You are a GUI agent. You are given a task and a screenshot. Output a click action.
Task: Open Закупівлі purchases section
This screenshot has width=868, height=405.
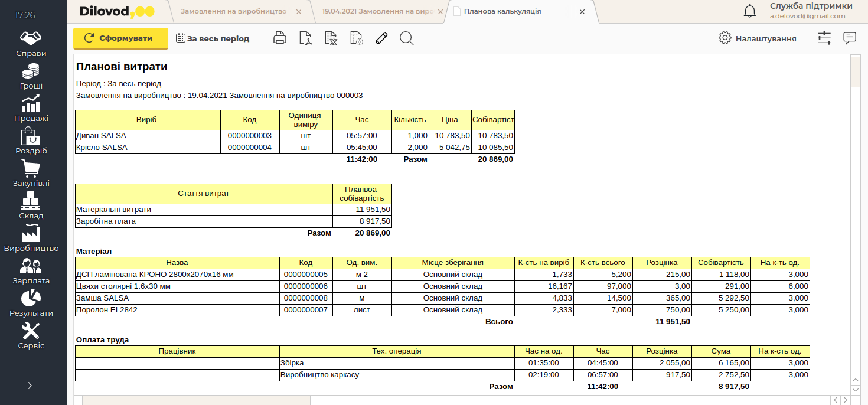pyautogui.click(x=31, y=174)
